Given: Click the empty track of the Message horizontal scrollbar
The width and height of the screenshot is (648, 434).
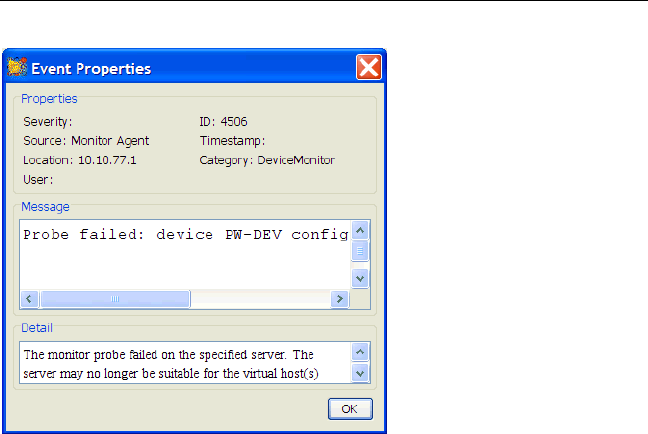Looking at the screenshot, I should (x=260, y=299).
